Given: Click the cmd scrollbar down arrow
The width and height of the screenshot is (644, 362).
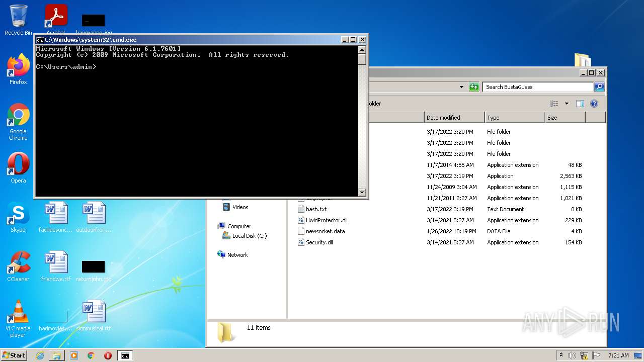Looking at the screenshot, I should 362,192.
